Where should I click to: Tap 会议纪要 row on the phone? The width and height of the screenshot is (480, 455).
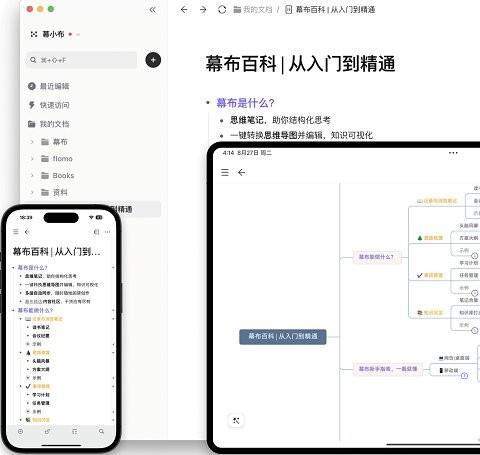pos(41,336)
